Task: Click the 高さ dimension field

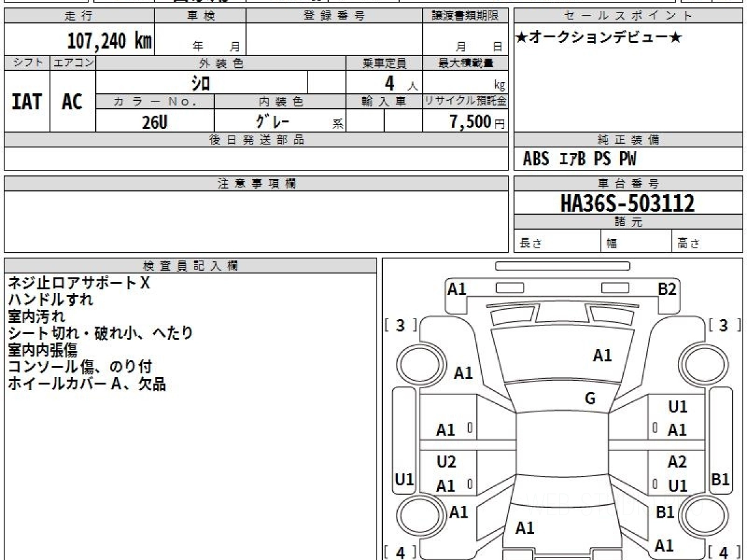Action: pyautogui.click(x=708, y=242)
